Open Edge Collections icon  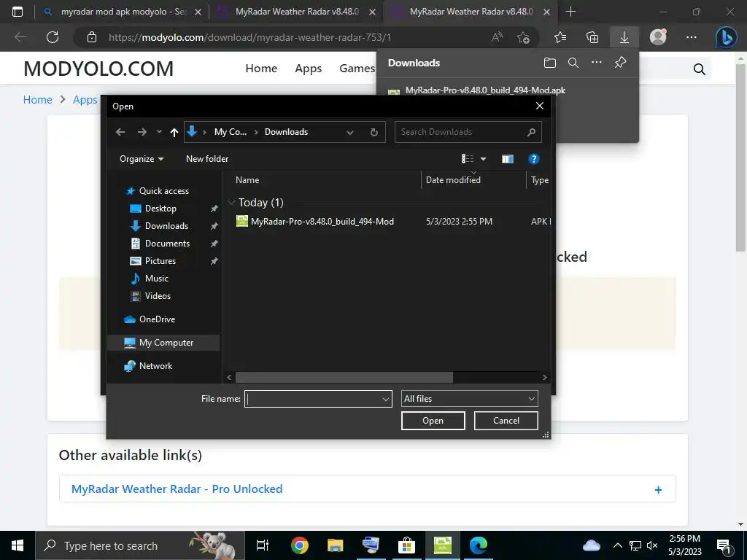pos(592,38)
